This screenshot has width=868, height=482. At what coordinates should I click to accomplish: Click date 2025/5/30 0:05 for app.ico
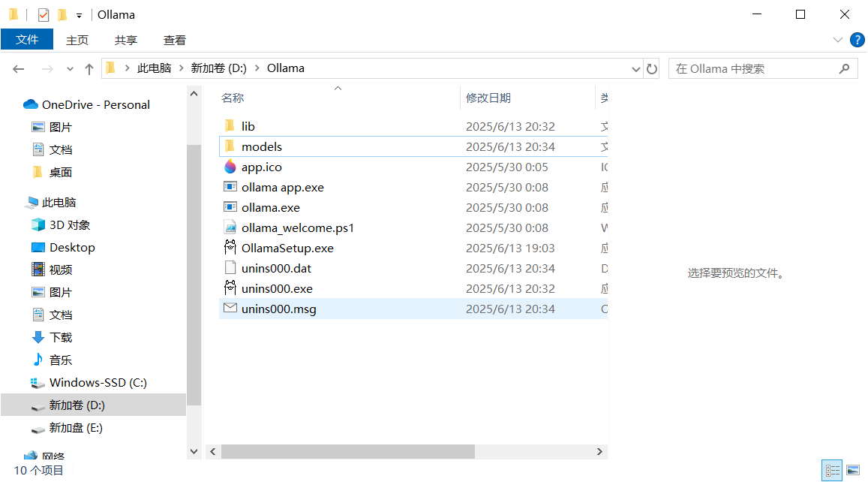[x=506, y=167]
